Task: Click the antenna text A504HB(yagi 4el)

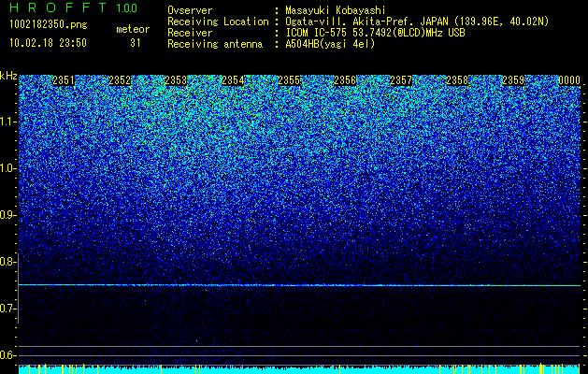Action: pyautogui.click(x=330, y=44)
